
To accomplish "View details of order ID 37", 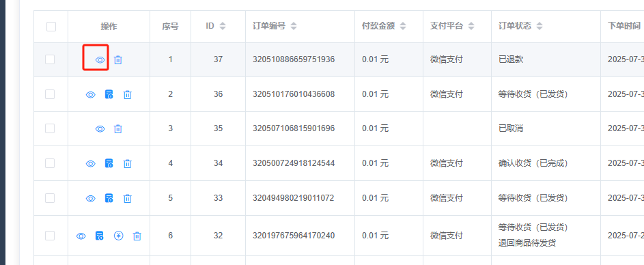I will coord(100,60).
